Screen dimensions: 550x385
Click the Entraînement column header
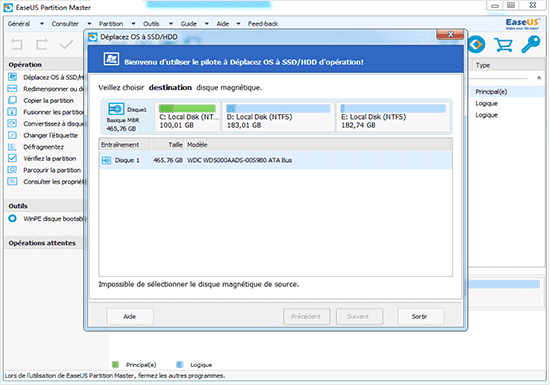[x=125, y=145]
